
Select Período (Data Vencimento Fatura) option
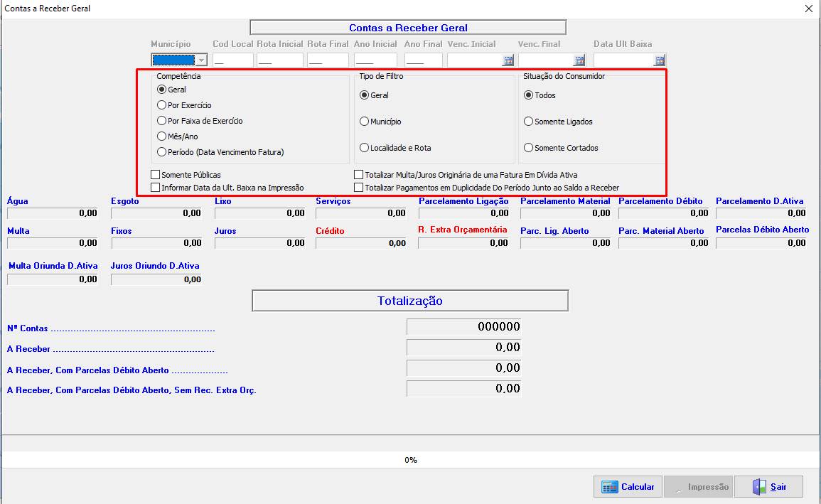(162, 152)
